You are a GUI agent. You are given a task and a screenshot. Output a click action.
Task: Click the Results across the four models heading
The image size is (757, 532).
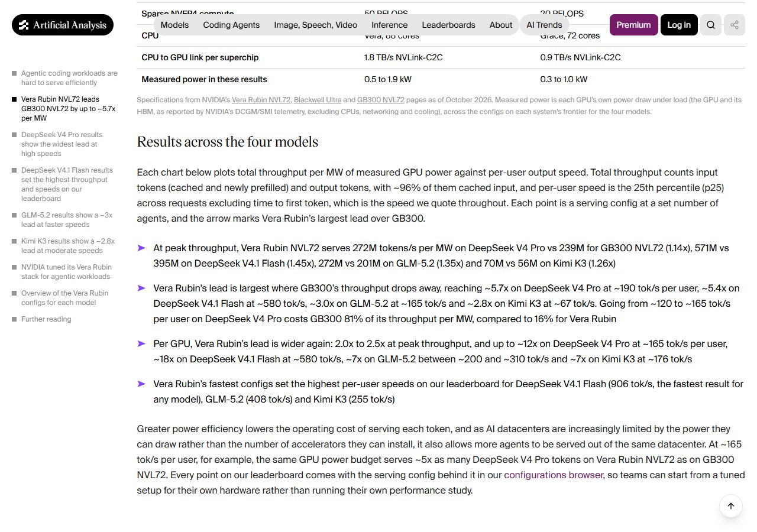pos(228,142)
